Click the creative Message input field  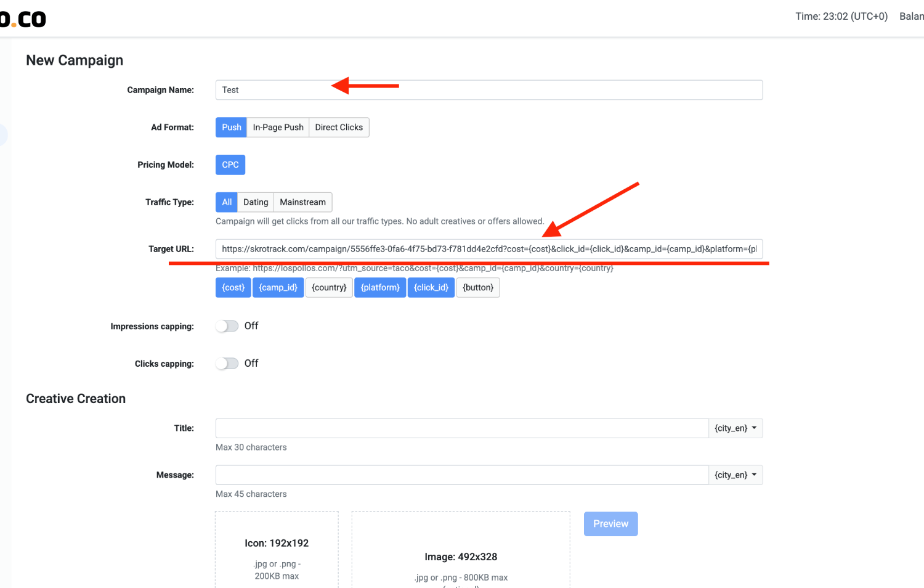(x=462, y=475)
